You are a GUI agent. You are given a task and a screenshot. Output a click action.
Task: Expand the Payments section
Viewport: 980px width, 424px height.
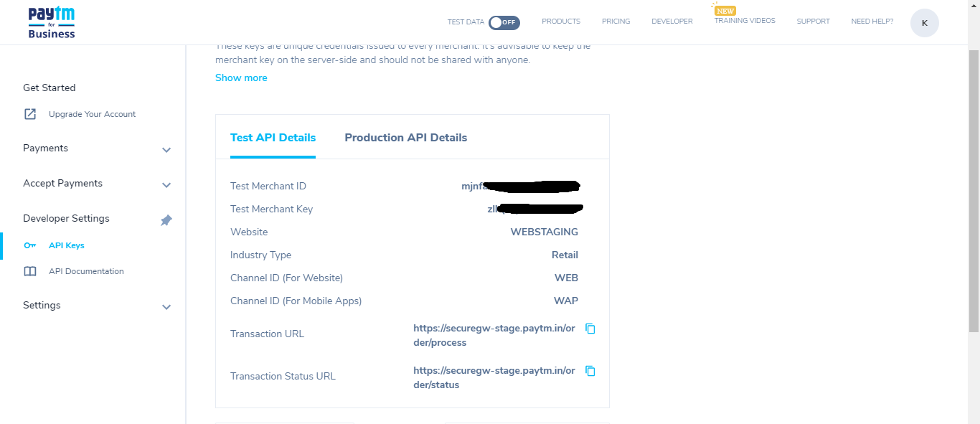click(166, 150)
